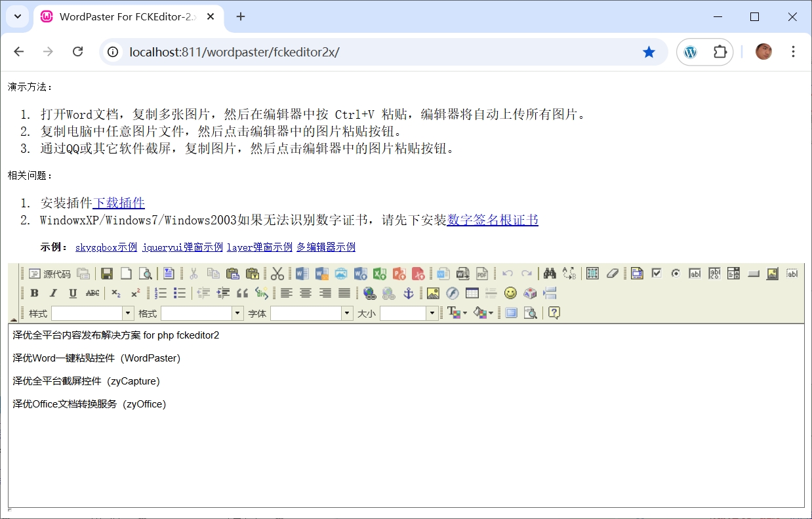Toggle italic formatting
The image size is (812, 519).
click(54, 293)
